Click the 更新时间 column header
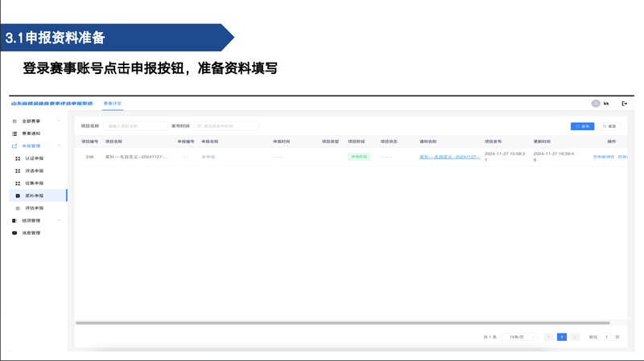Image resolution: width=644 pixels, height=361 pixels. [x=542, y=142]
